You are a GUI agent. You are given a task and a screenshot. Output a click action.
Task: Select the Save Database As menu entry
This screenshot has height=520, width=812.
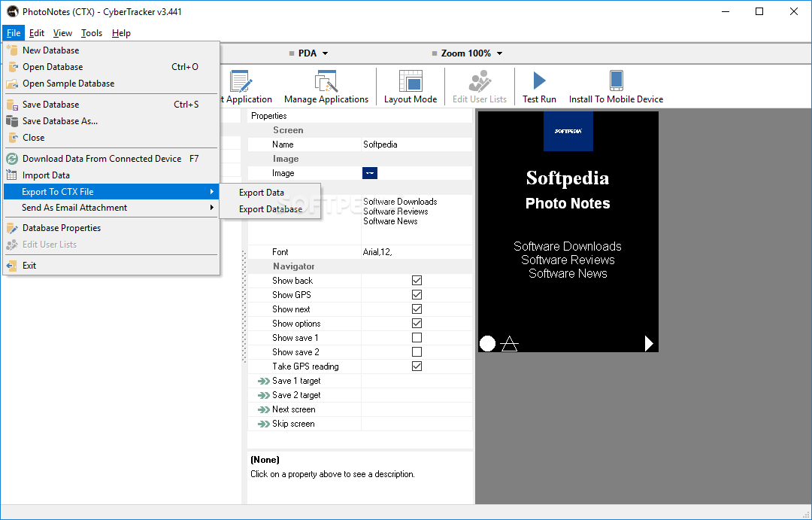click(x=111, y=121)
